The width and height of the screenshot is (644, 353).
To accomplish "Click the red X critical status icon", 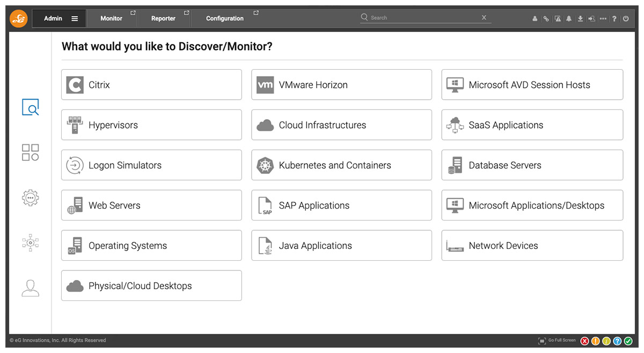I will click(585, 341).
